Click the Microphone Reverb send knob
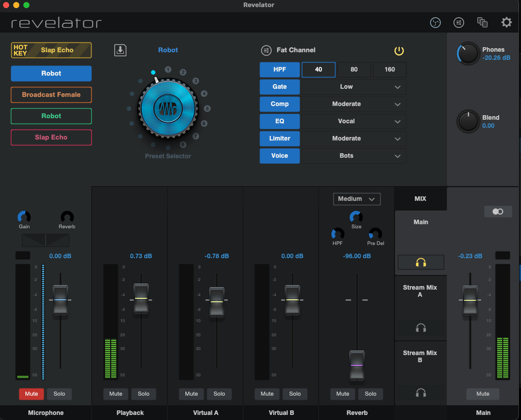The width and height of the screenshot is (521, 420). click(x=67, y=217)
